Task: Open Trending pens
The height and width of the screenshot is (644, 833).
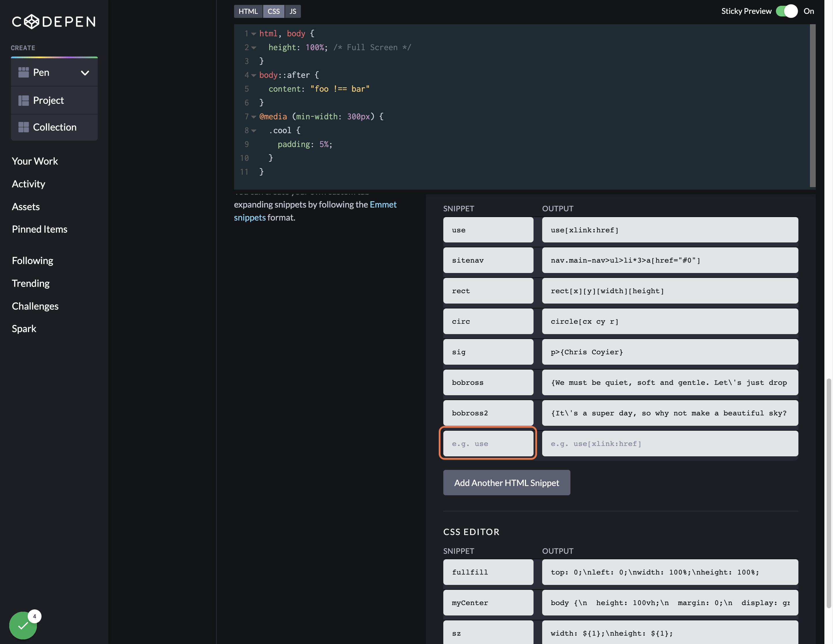Action: tap(31, 283)
